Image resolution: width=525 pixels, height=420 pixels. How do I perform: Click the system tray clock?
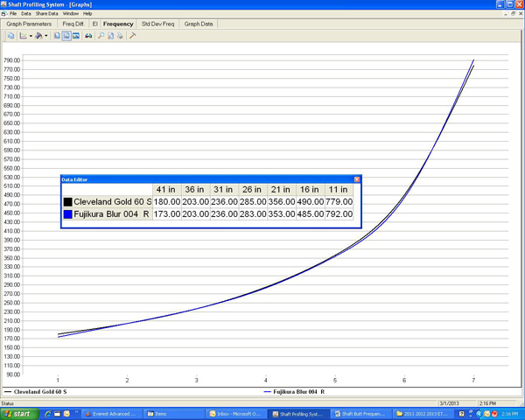click(x=510, y=414)
